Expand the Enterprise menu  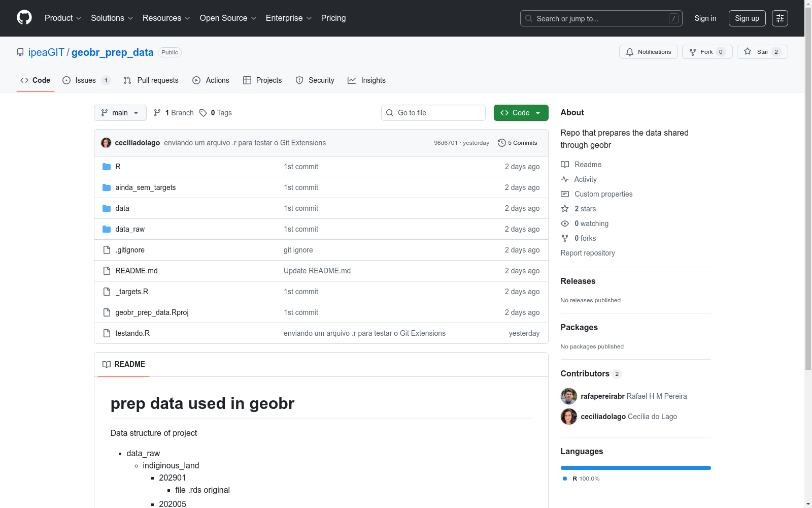click(289, 18)
